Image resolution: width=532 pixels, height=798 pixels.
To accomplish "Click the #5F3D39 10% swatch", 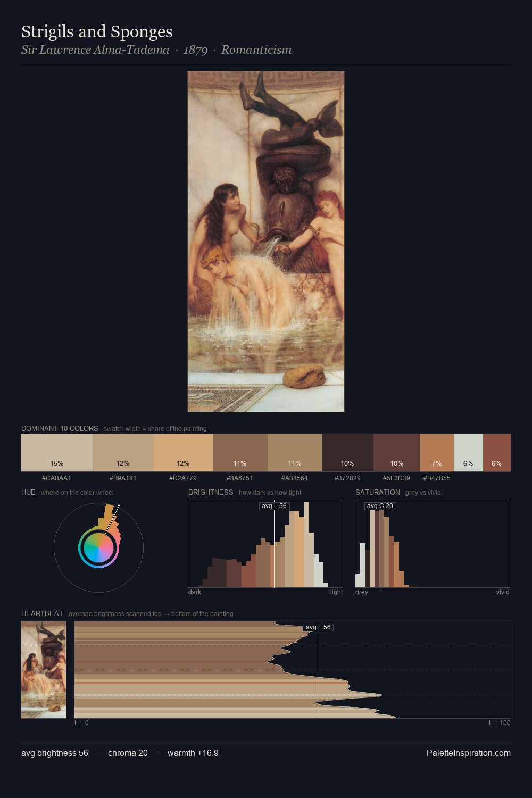I will point(397,453).
